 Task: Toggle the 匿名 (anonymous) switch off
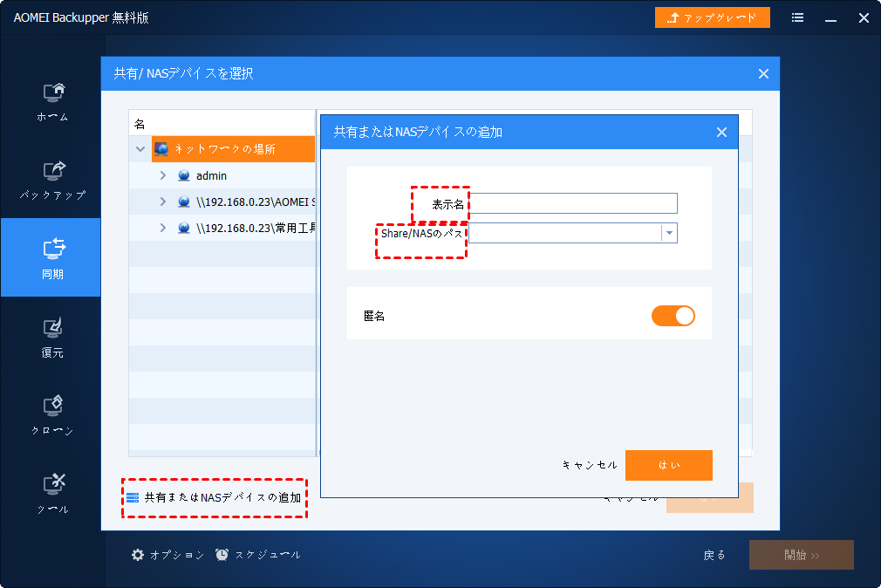point(673,316)
